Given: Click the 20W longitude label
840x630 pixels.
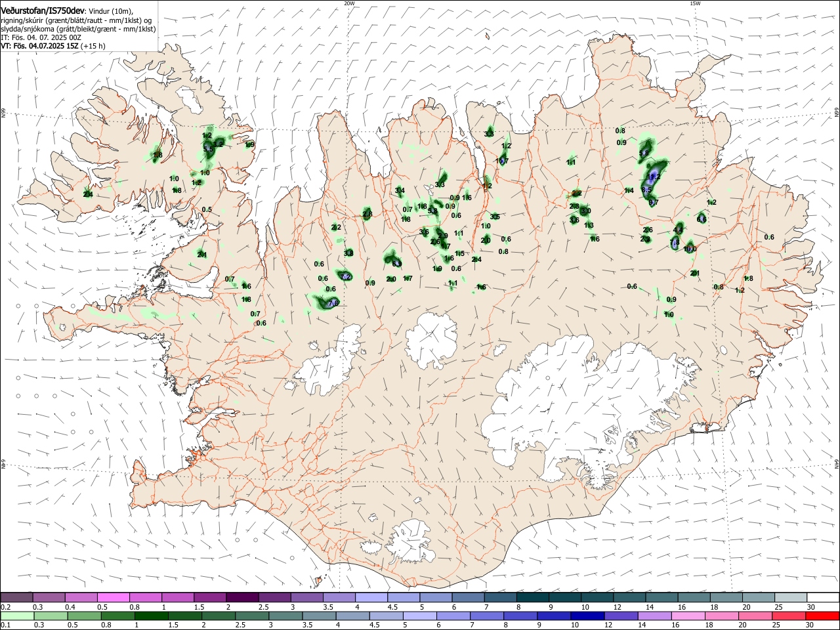Looking at the screenshot, I should coord(349,3).
